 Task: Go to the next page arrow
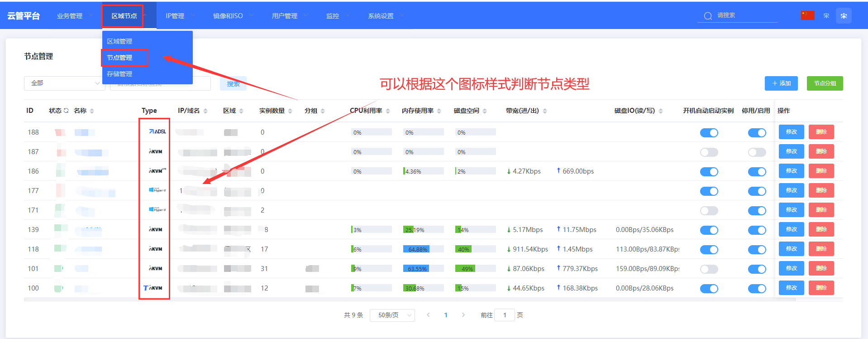tap(463, 315)
